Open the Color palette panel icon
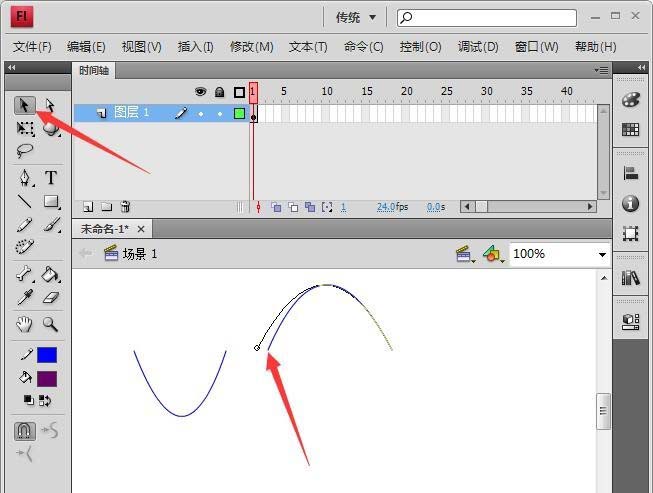This screenshot has height=493, width=653. [x=631, y=100]
